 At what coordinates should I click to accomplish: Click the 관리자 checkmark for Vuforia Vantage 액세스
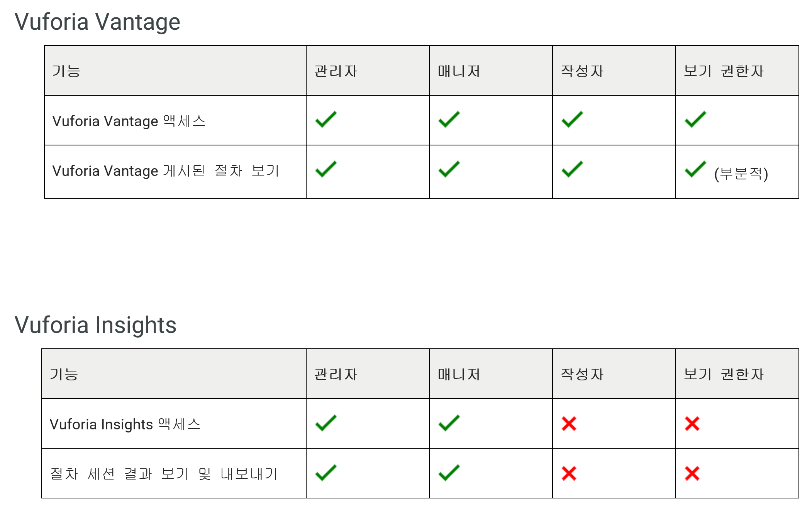tap(326, 120)
